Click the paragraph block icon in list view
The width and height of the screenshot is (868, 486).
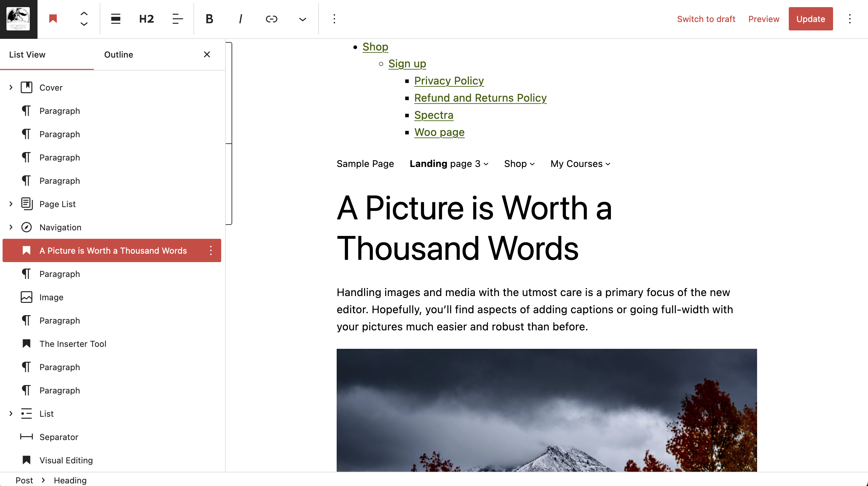click(x=26, y=111)
